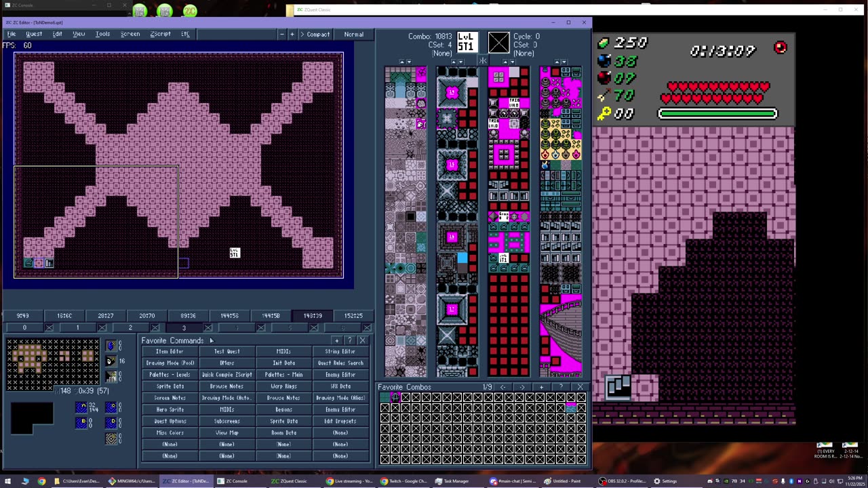Click the blue square icon labeled 32 144
The width and height of the screenshot is (868, 488).
[x=82, y=407]
